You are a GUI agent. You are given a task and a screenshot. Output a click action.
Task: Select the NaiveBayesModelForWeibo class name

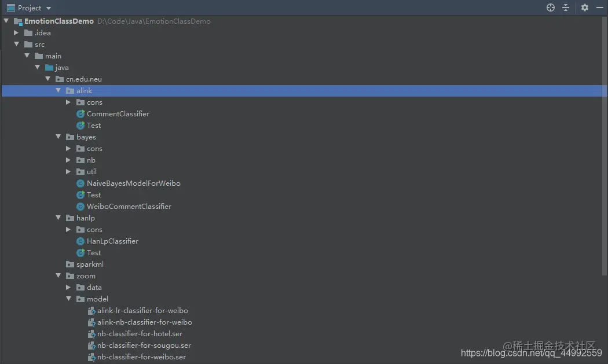133,183
